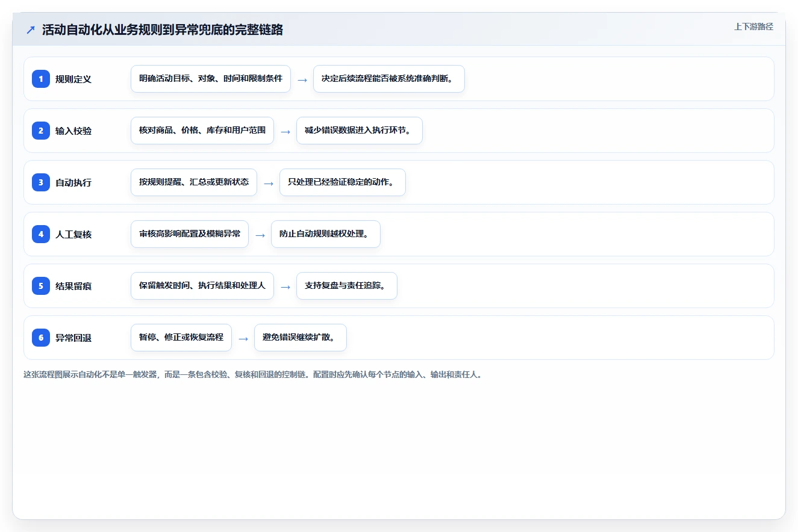Click step number badge 4
The image size is (798, 532).
point(41,234)
